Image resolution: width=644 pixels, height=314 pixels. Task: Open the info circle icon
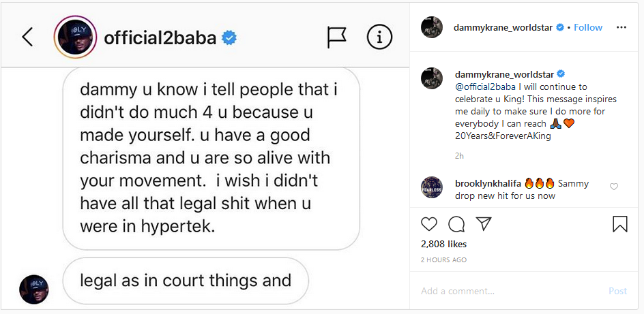[379, 37]
